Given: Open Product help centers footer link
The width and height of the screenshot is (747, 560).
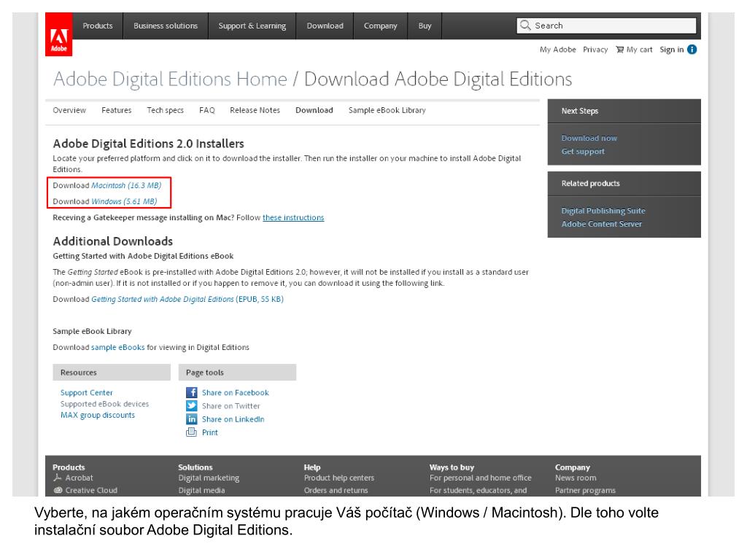Looking at the screenshot, I should coord(339,478).
